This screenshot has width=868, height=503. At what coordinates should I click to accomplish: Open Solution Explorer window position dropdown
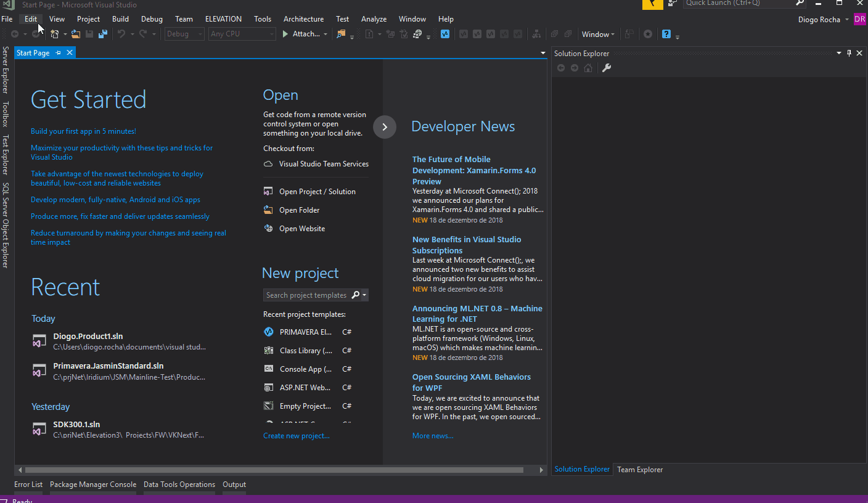tap(839, 54)
